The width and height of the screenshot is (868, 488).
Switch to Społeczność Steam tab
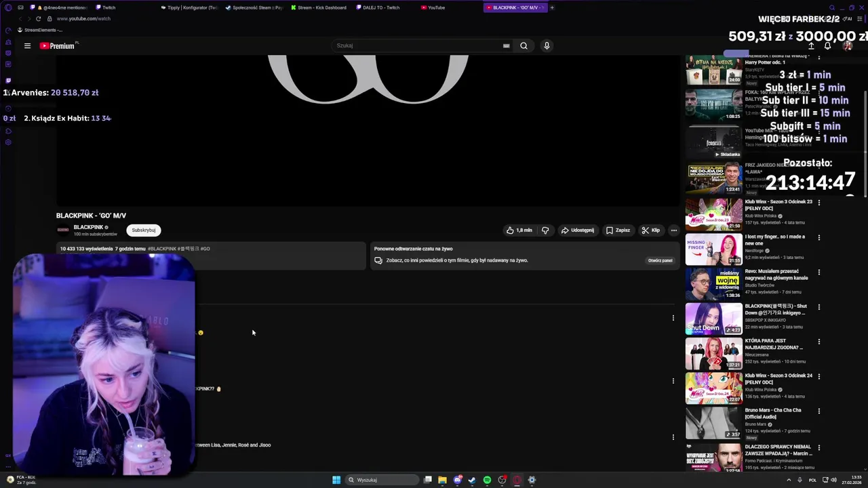[x=254, y=7]
